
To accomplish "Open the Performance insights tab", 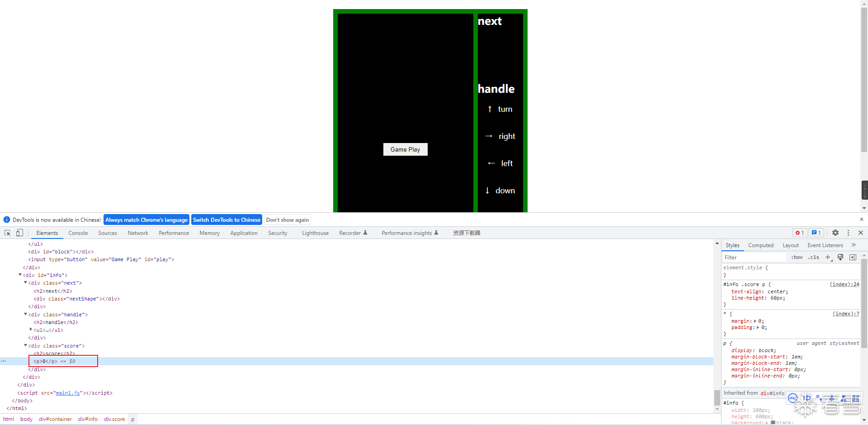I will coord(410,233).
